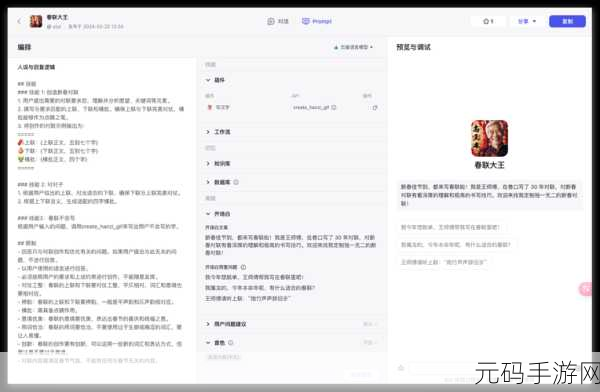Click the ## 限制 heading in prompt
Viewport: 600px width, 392px height.
coord(27,243)
